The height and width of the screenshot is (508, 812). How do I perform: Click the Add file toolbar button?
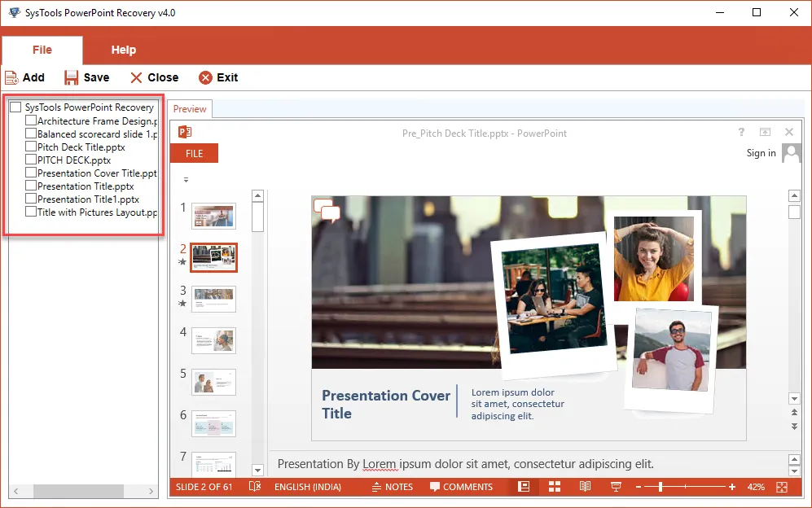pos(24,77)
